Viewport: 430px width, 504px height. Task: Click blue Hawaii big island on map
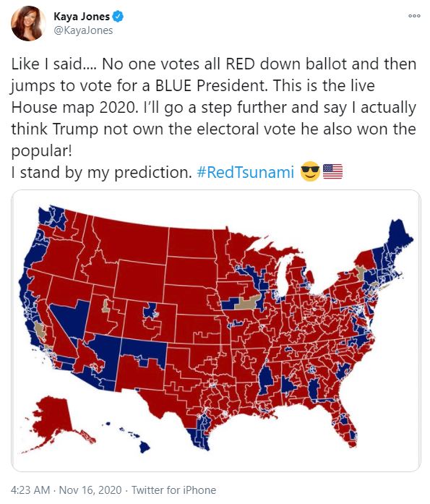[x=145, y=447]
